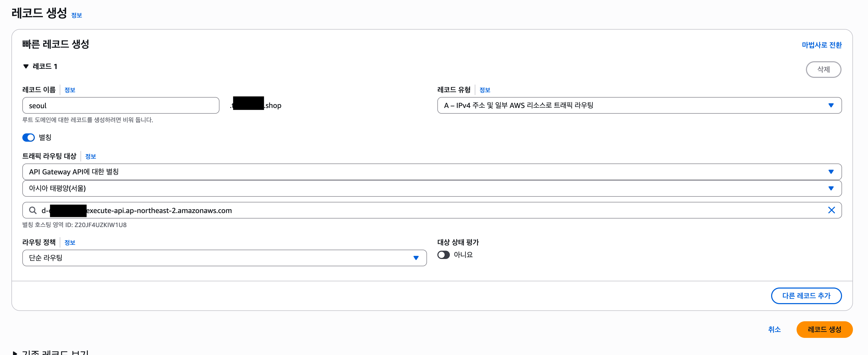Toggle the 별칭 alias switch off
868x355 pixels.
29,138
